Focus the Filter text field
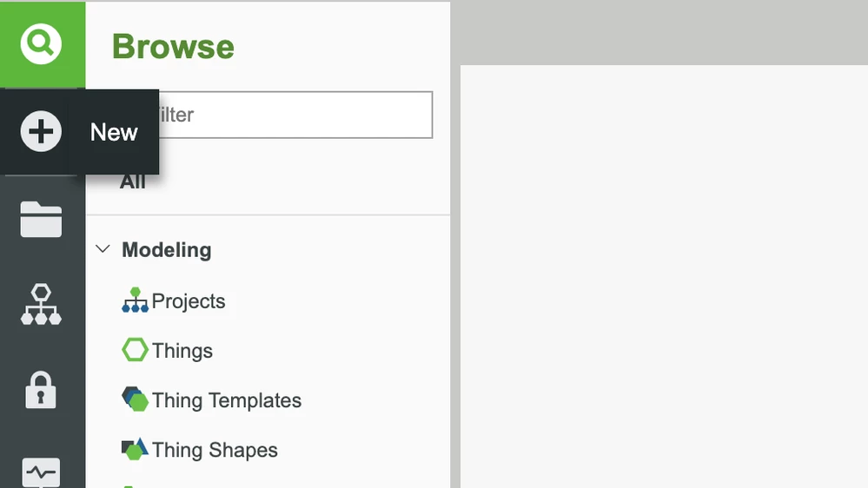 [x=295, y=115]
